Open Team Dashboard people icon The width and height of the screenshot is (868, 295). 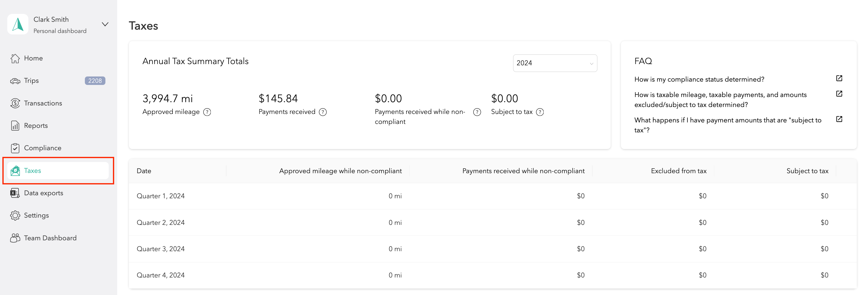tap(15, 238)
